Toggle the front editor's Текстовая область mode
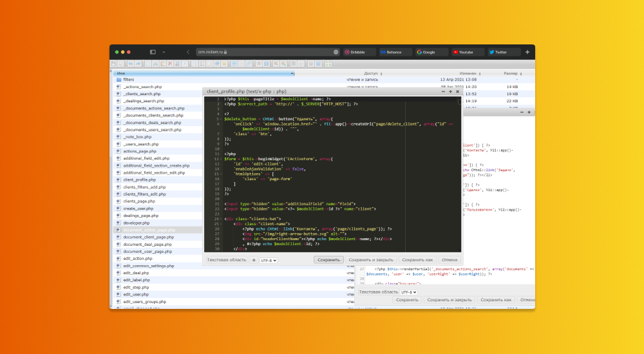 [226, 260]
